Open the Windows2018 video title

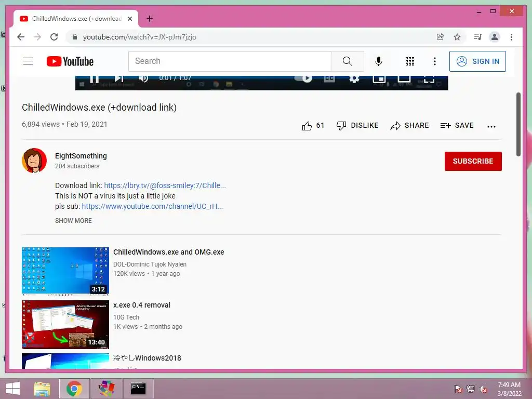pyautogui.click(x=147, y=358)
